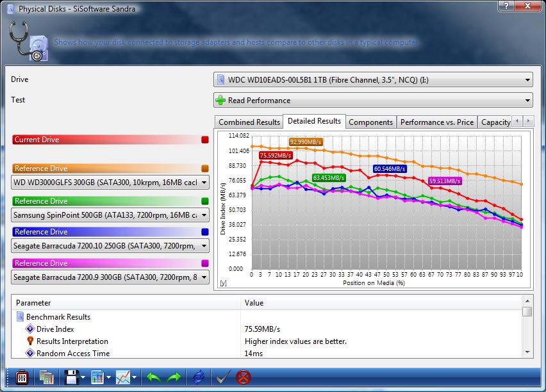Click the bar chart toolbar icon
Viewport: 546px width, 392px height.
point(97,377)
